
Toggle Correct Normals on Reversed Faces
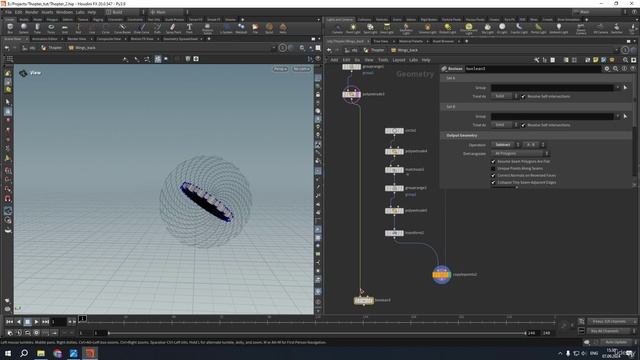coord(493,176)
